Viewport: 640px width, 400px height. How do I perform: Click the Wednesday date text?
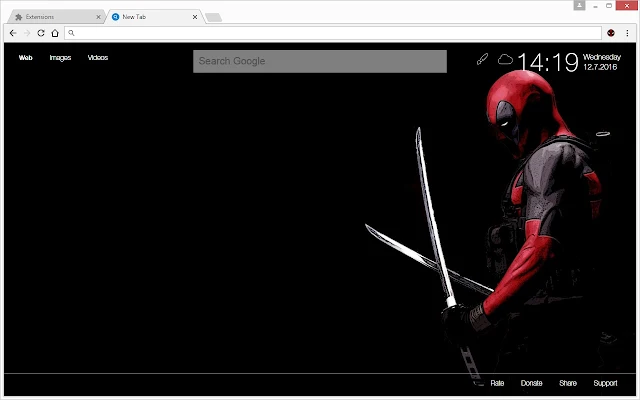point(602,57)
